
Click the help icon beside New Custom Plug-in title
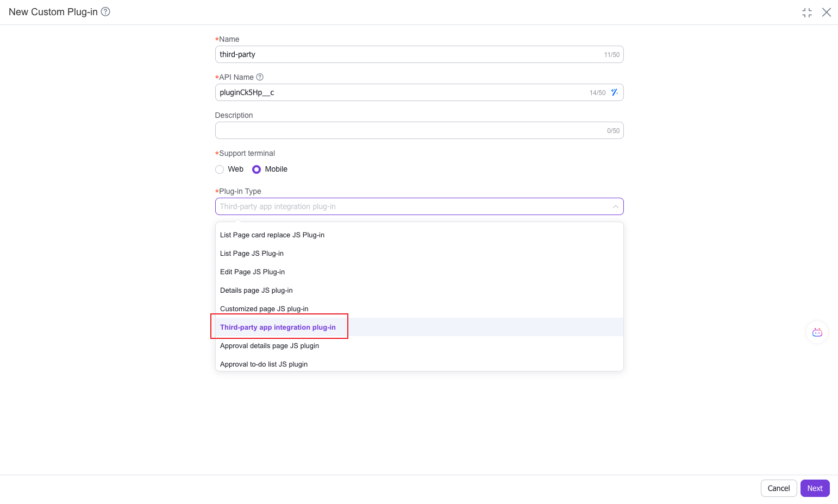(x=105, y=11)
